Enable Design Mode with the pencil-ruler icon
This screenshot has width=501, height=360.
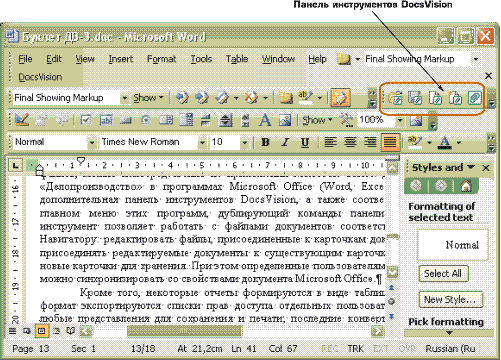coord(21,120)
